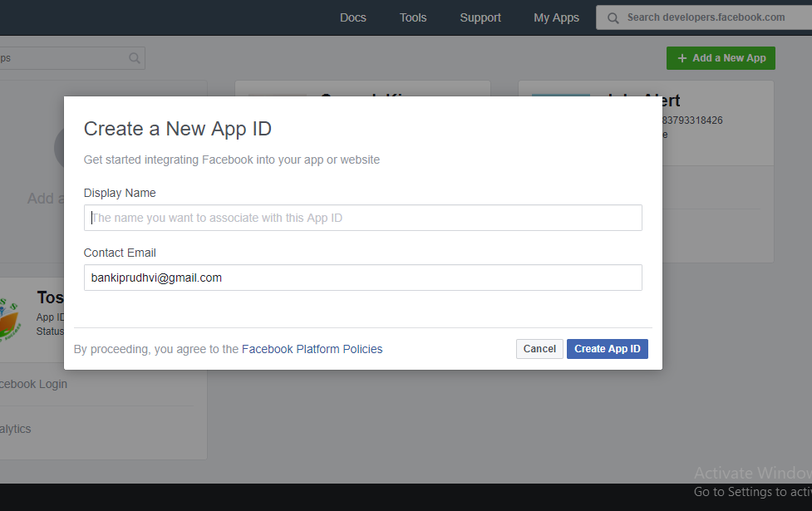This screenshot has height=511, width=812.
Task: Open the Tools menu in top navigation
Action: (413, 17)
